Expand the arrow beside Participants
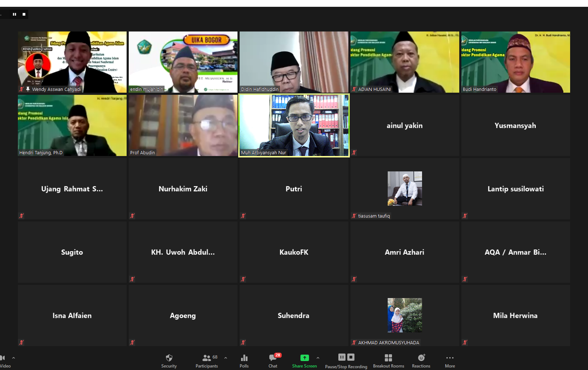 [226, 358]
